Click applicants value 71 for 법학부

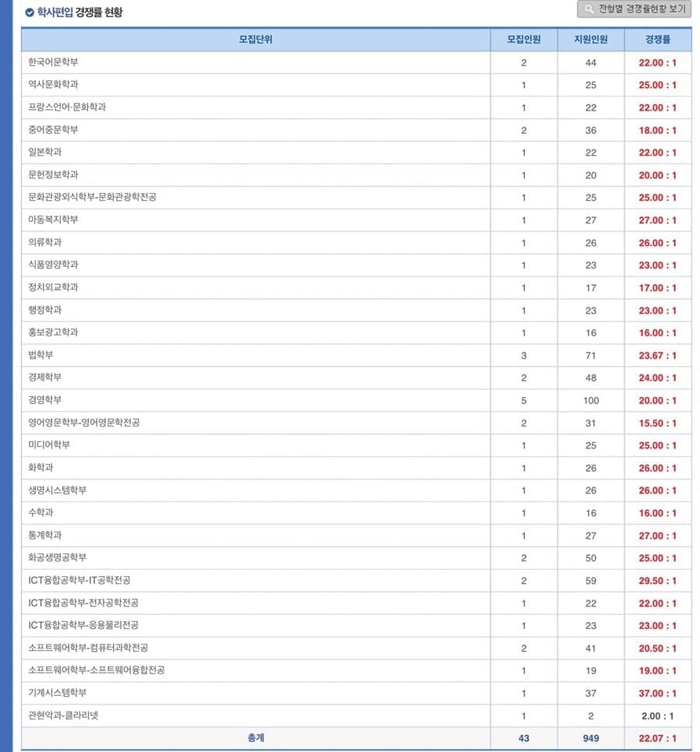(591, 356)
